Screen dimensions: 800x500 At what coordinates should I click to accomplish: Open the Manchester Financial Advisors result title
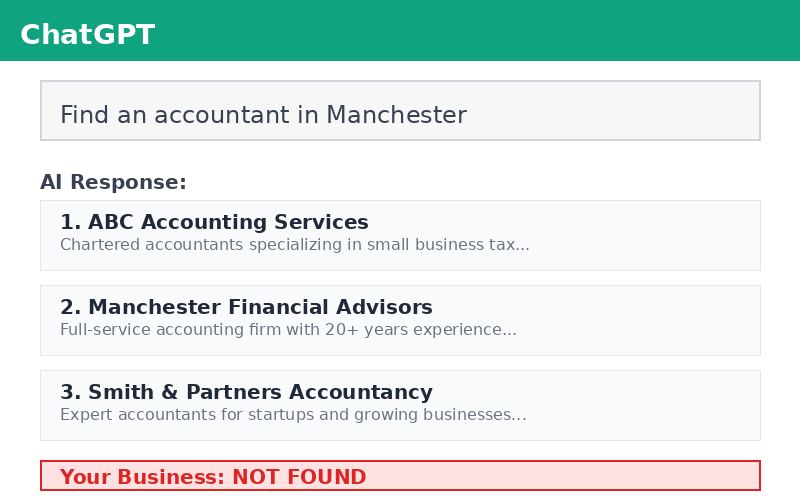(x=260, y=308)
